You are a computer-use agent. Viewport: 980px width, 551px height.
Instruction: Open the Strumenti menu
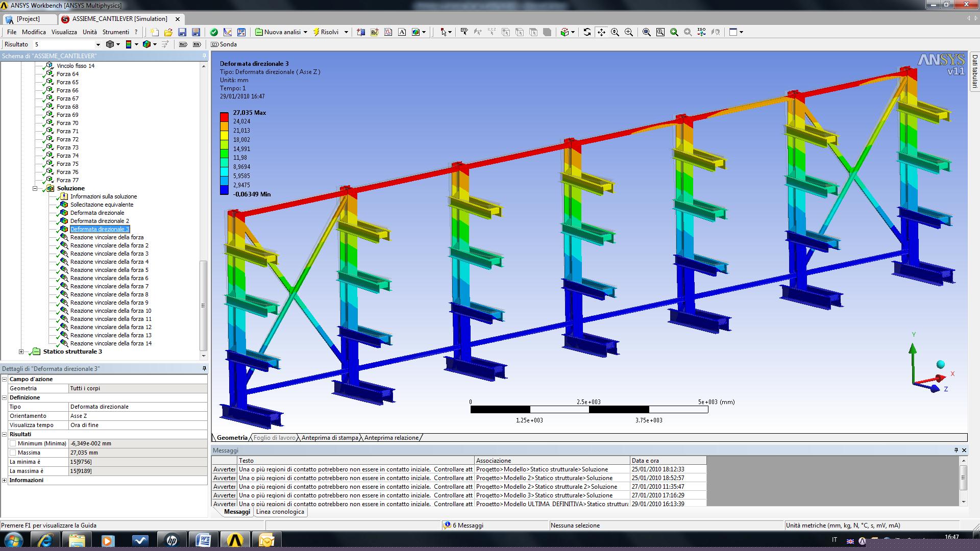pyautogui.click(x=116, y=32)
